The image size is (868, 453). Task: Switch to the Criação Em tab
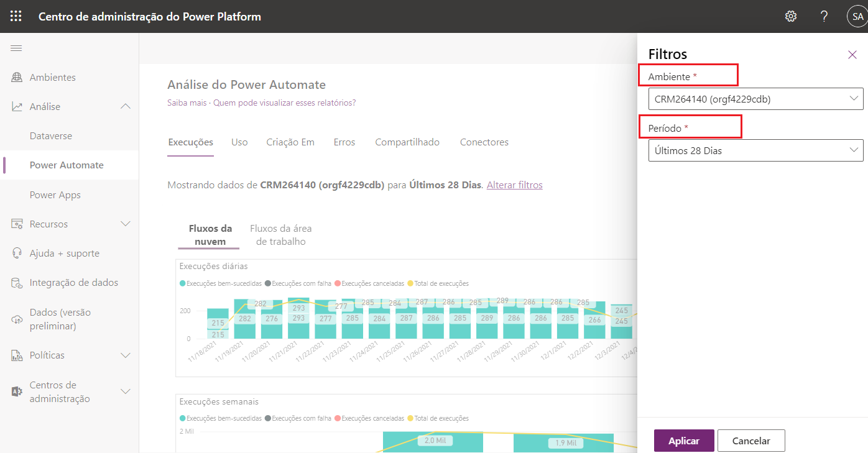[x=290, y=142]
